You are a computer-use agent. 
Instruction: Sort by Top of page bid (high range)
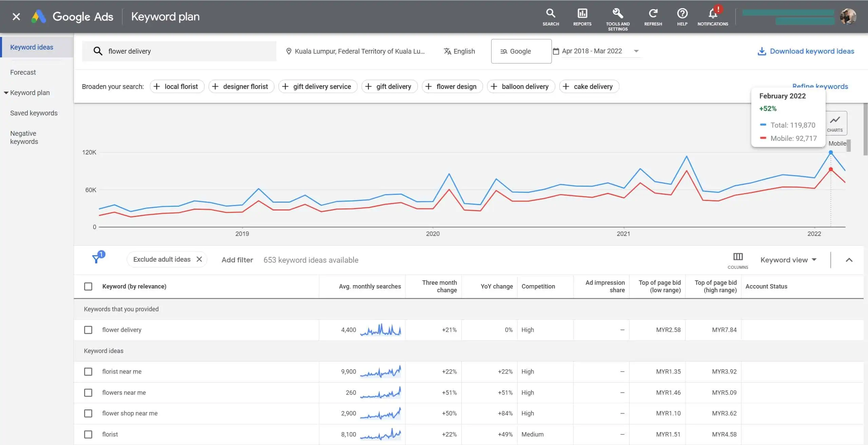pyautogui.click(x=715, y=286)
